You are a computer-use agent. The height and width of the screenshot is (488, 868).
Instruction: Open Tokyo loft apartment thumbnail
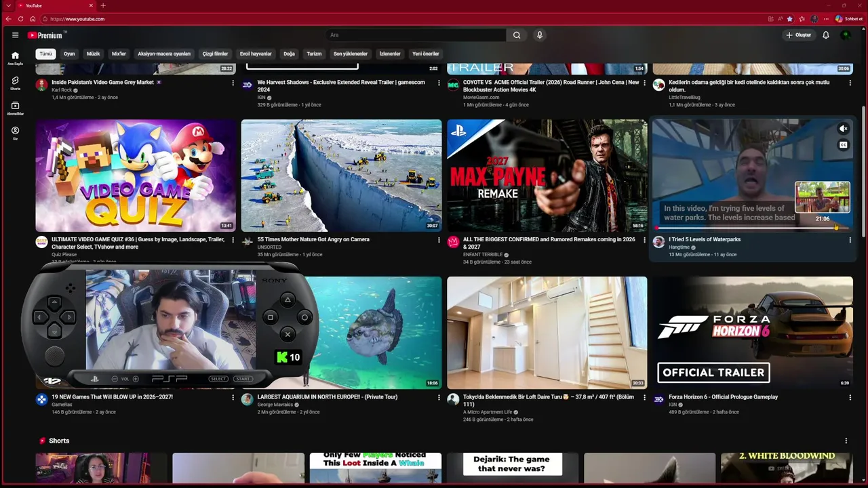tap(547, 333)
